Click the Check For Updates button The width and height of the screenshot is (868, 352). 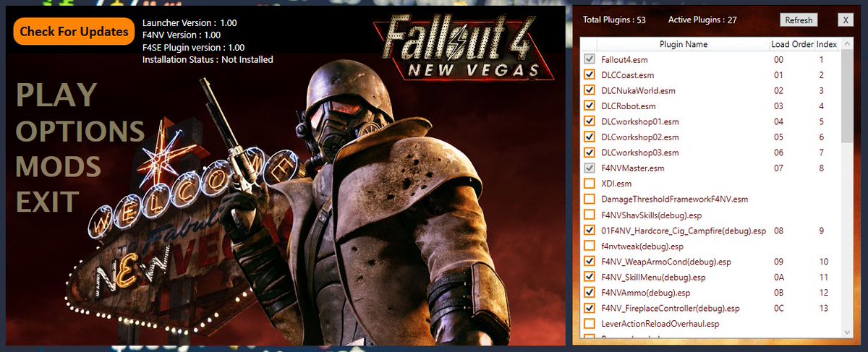[74, 31]
